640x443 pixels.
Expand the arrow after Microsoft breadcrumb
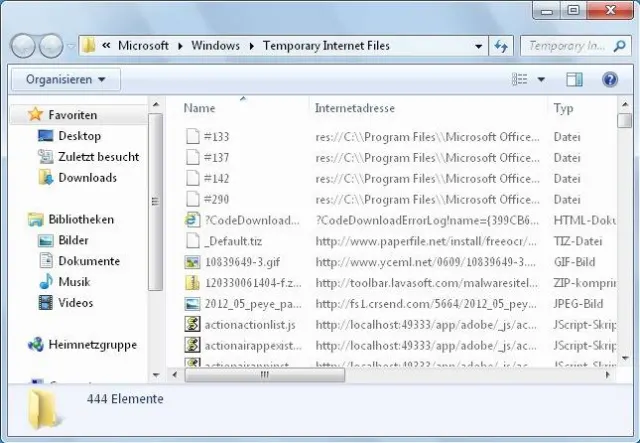(x=180, y=46)
